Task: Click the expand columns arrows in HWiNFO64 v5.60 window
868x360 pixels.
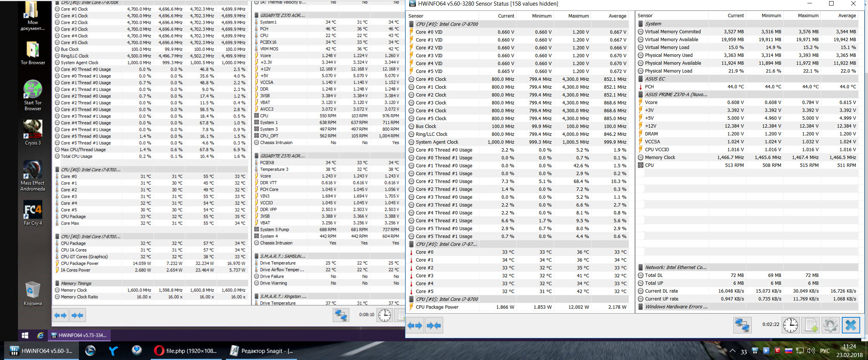Action: [414, 326]
